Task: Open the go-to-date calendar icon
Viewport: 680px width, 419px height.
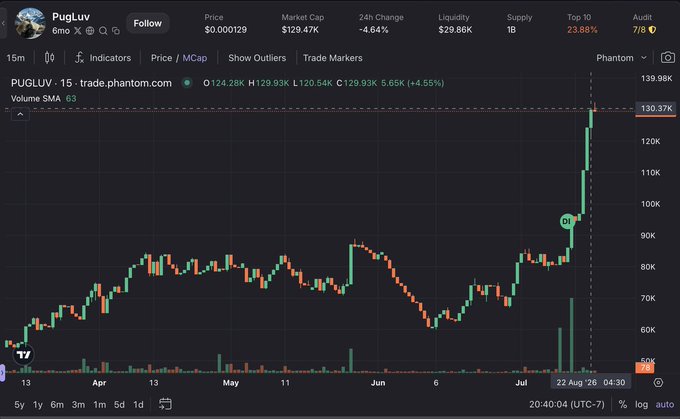Action: click(165, 404)
